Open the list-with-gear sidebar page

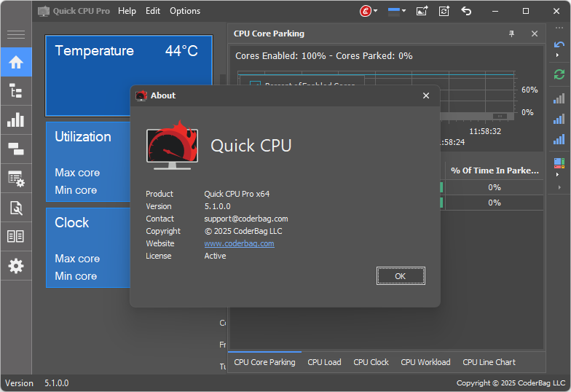(x=16, y=179)
